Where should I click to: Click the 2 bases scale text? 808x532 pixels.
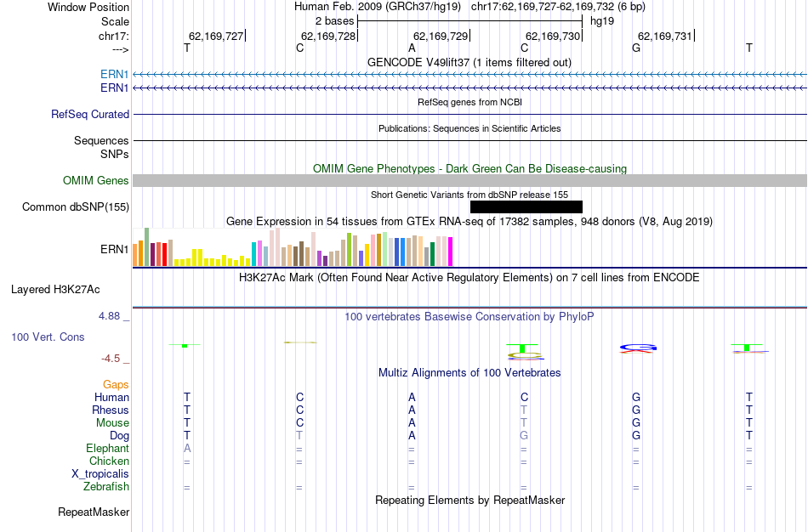click(x=334, y=21)
